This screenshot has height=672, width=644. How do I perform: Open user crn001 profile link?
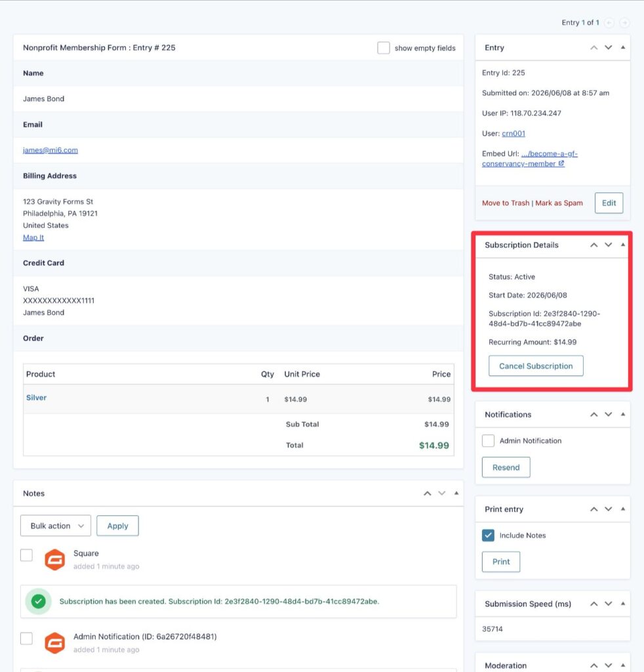(x=513, y=133)
